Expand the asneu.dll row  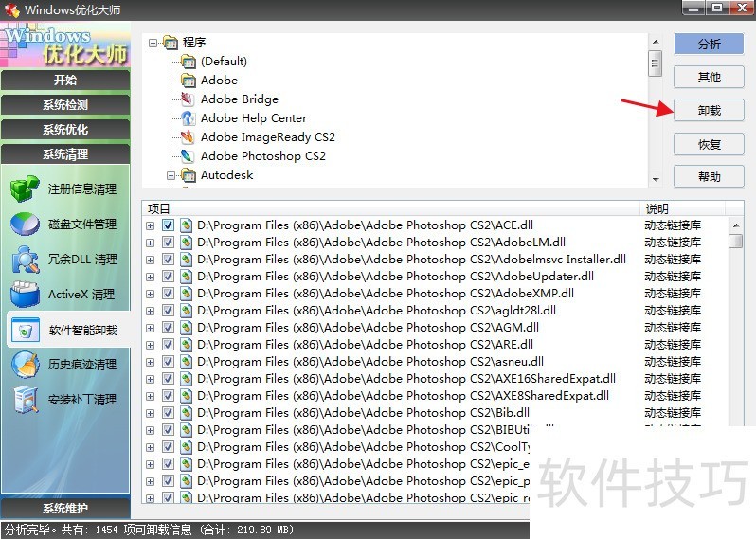[150, 362]
